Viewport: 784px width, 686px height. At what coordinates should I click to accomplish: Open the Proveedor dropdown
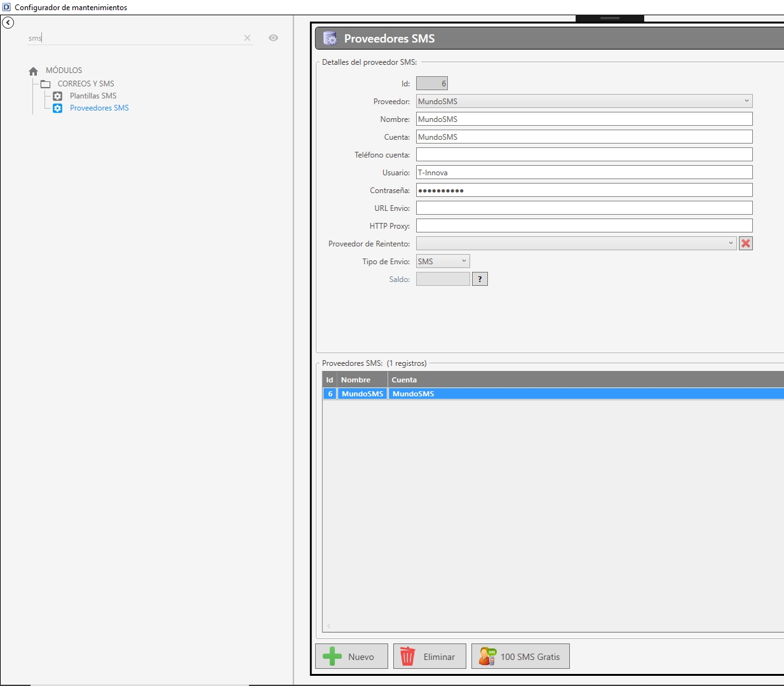747,101
